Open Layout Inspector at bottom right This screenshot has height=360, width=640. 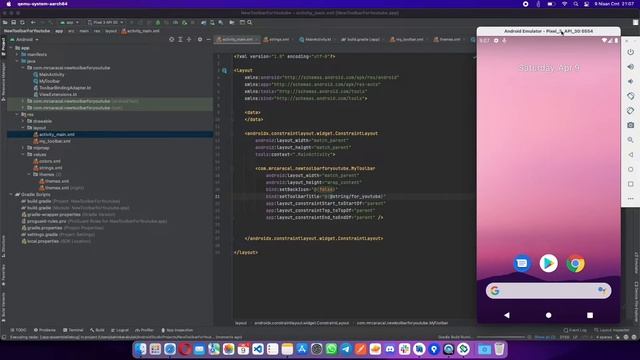[611, 330]
